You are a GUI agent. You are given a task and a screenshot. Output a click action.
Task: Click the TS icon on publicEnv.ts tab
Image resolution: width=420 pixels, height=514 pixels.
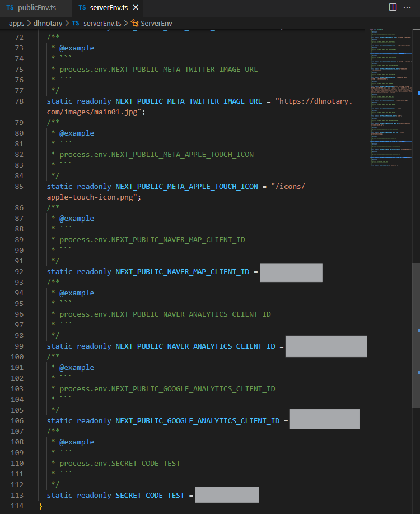(10, 8)
